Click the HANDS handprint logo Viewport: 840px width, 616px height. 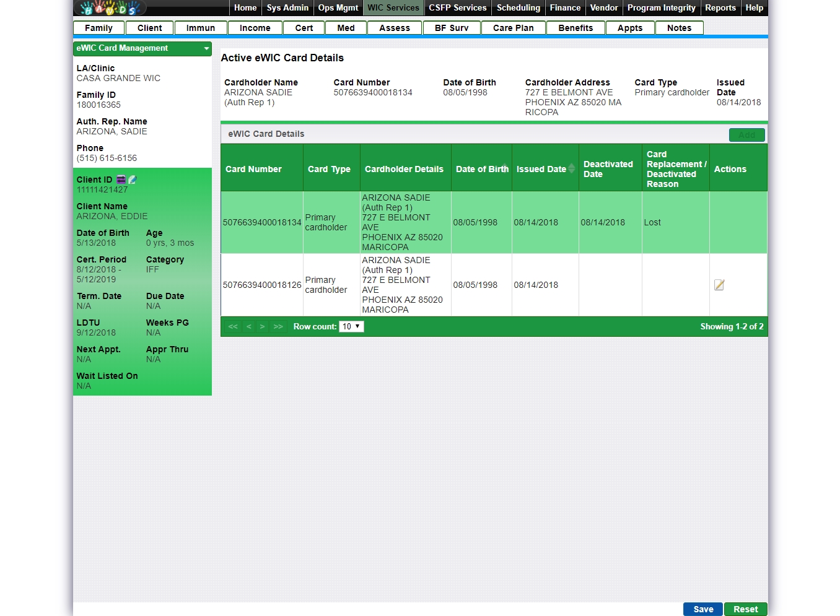tap(110, 8)
